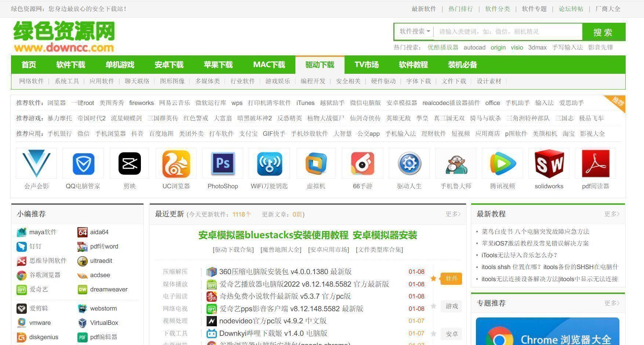This screenshot has height=345, width=644.
Task: Open the UC浏览器 icon
Action: [176, 163]
